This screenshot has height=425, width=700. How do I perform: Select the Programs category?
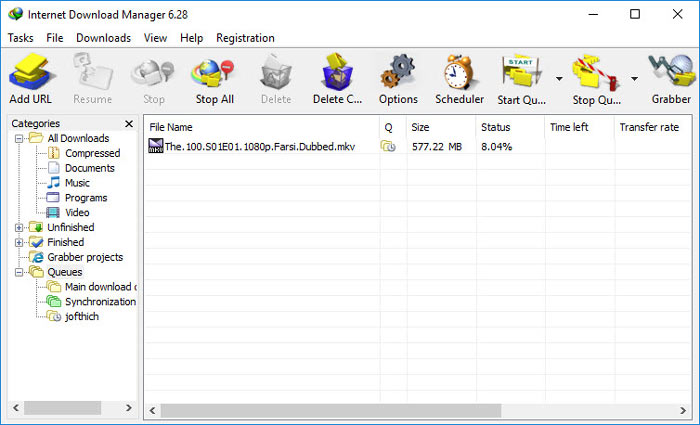[x=86, y=198]
